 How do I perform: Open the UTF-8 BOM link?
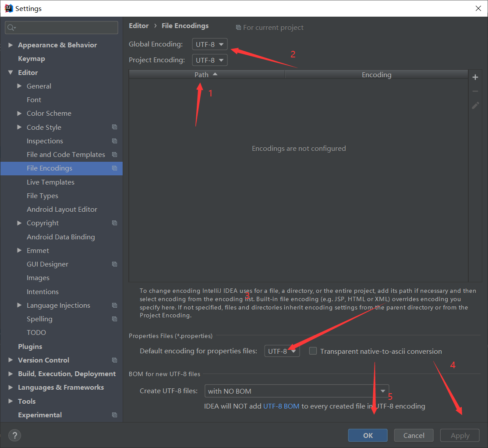tap(281, 406)
